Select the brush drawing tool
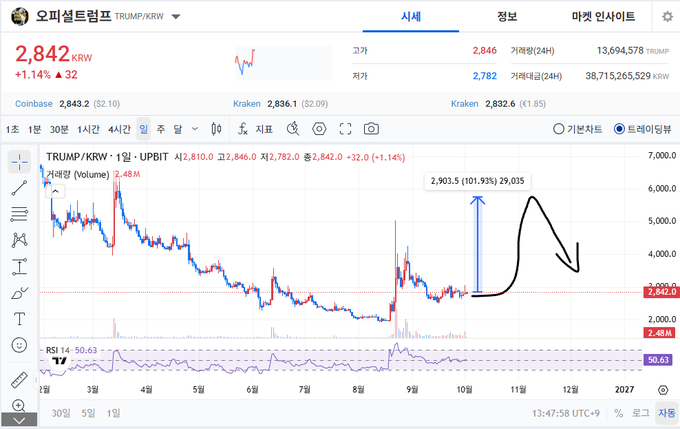The height and width of the screenshot is (429, 680). (x=19, y=293)
